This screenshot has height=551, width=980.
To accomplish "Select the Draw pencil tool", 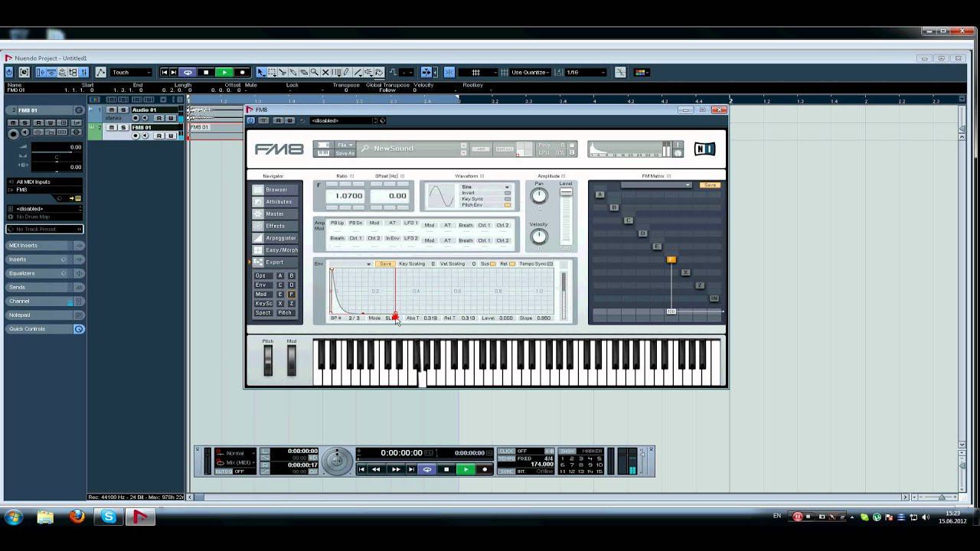I will 347,72.
